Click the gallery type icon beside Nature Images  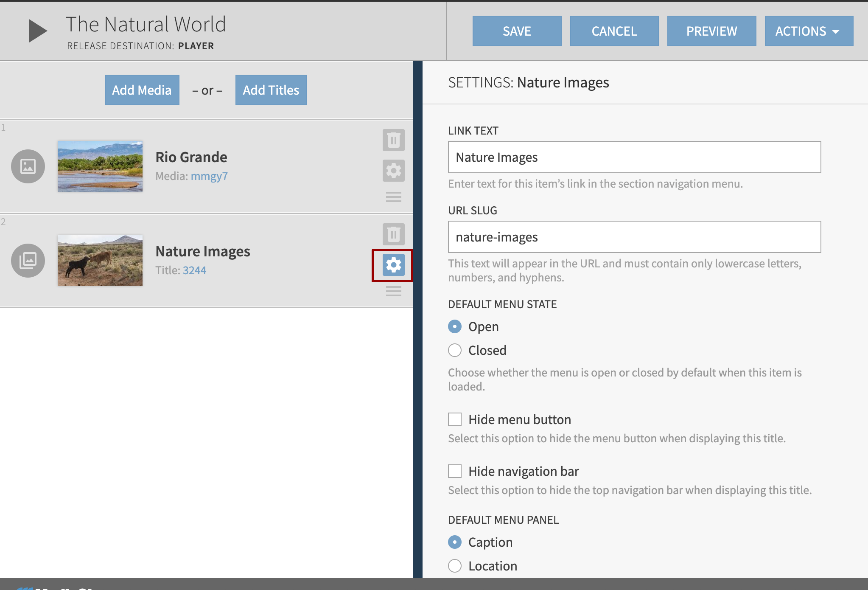pos(28,261)
